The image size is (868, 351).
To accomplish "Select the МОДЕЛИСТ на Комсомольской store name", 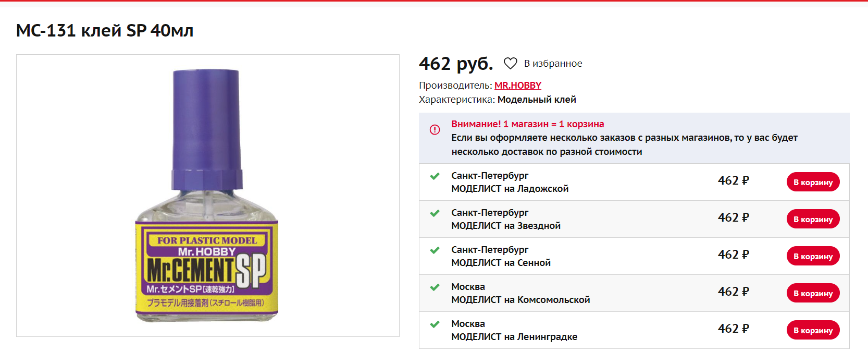I will coord(520,300).
